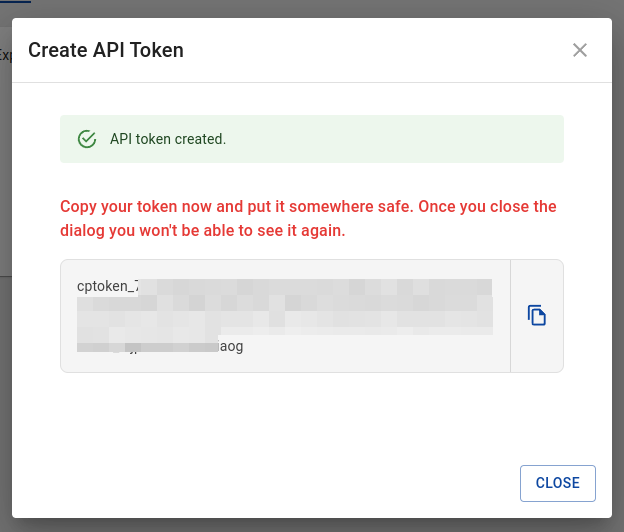Image resolution: width=624 pixels, height=532 pixels.
Task: Dismiss dialog with the X icon
Action: coord(580,50)
